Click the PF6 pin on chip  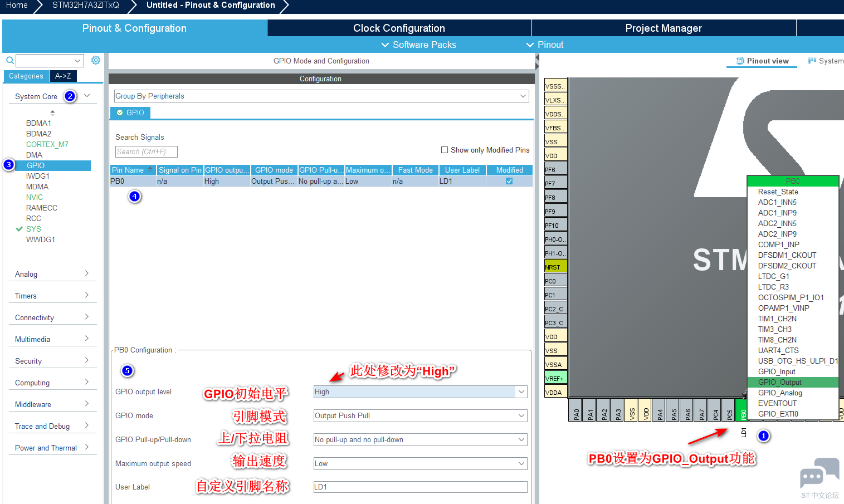click(555, 169)
